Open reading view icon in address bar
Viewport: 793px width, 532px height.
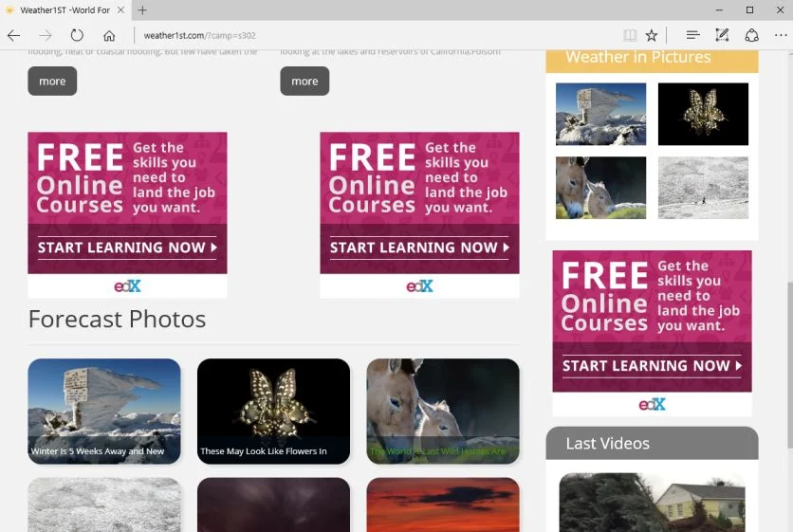click(x=630, y=35)
